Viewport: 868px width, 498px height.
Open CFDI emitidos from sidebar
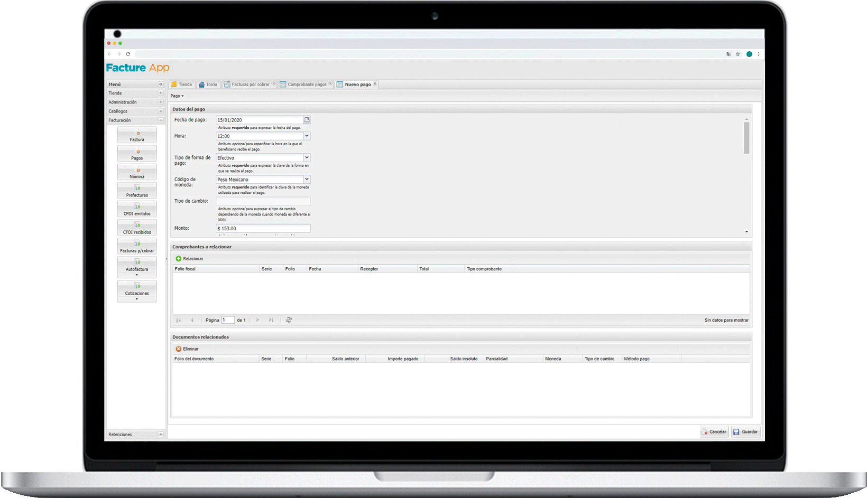click(x=137, y=209)
